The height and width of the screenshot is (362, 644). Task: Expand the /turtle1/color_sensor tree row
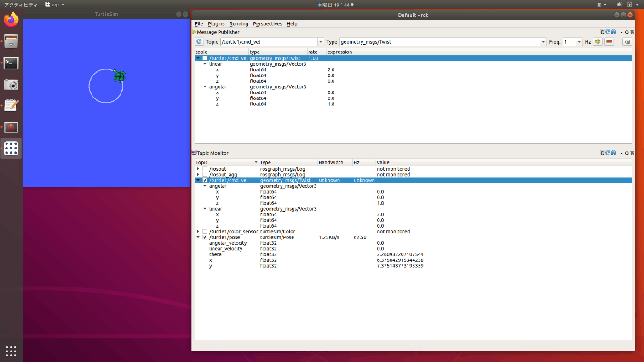click(198, 231)
